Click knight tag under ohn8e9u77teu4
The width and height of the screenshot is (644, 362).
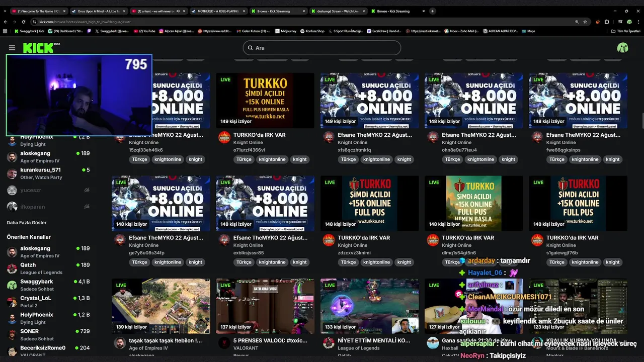click(x=508, y=159)
